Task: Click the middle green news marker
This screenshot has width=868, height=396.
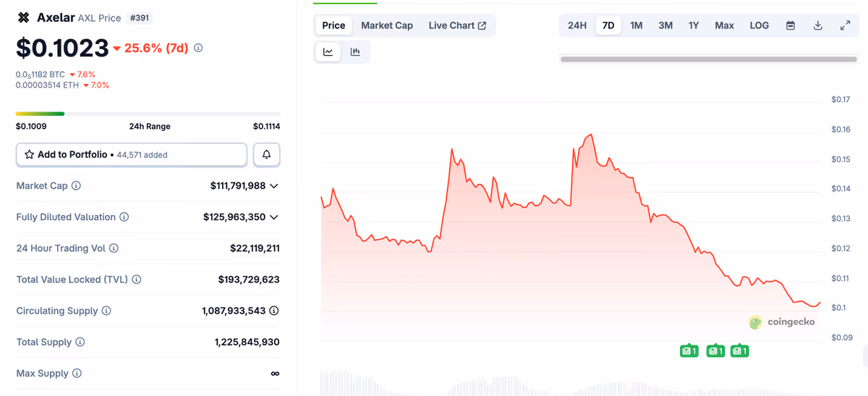Action: pos(715,351)
